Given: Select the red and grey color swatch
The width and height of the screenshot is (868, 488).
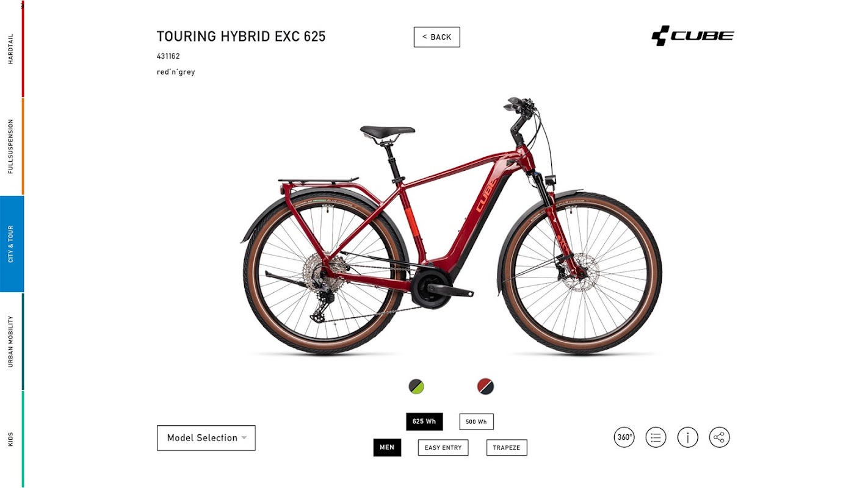Looking at the screenshot, I should pyautogui.click(x=485, y=386).
